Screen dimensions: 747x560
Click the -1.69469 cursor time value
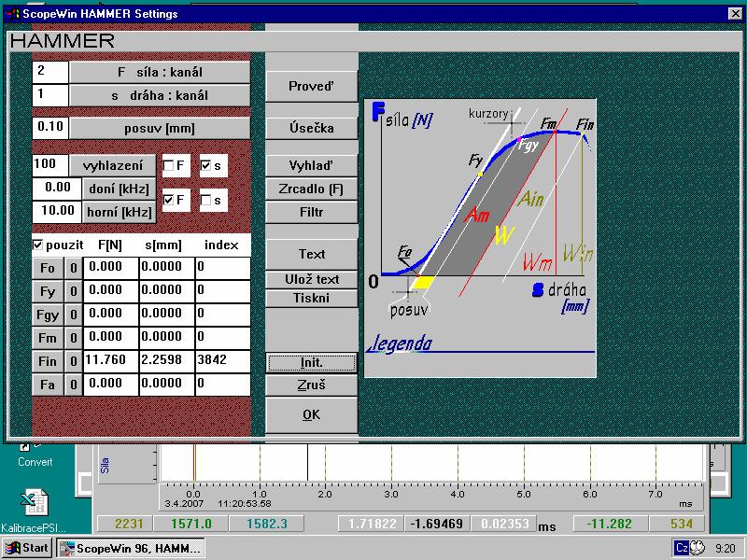[x=437, y=524]
